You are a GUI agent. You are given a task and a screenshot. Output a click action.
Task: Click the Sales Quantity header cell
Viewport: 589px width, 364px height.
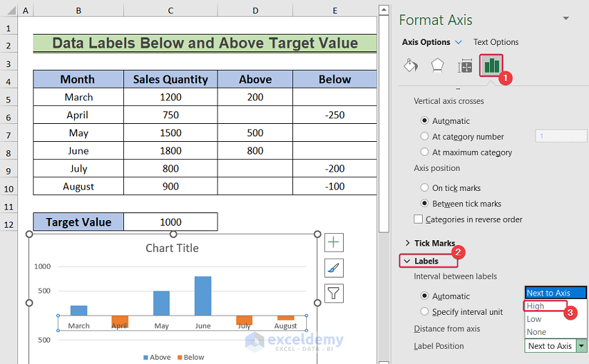(x=170, y=79)
